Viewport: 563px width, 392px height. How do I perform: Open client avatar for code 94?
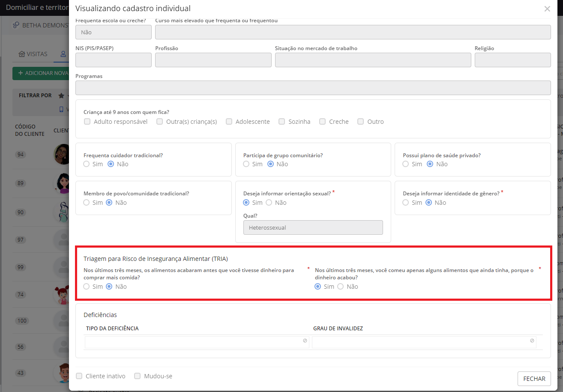(x=62, y=154)
